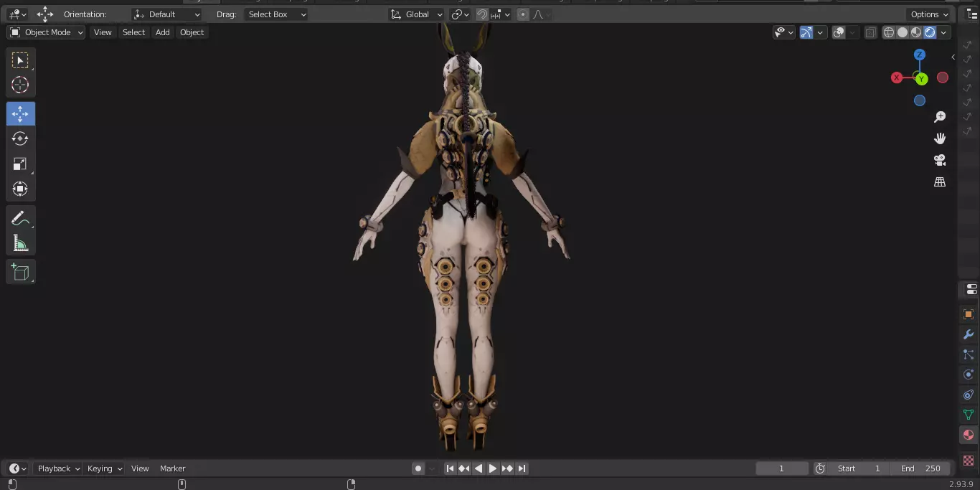This screenshot has width=980, height=490.
Task: Open the Select menu
Action: click(133, 32)
